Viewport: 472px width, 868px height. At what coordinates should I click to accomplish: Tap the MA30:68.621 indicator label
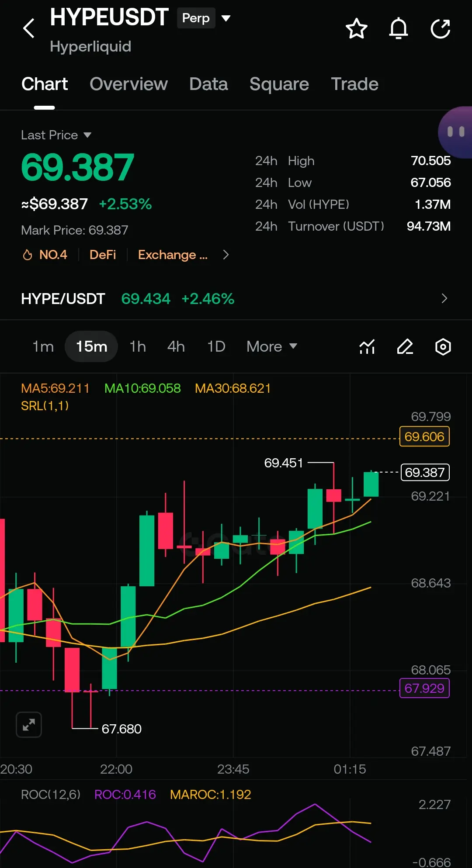pos(233,388)
